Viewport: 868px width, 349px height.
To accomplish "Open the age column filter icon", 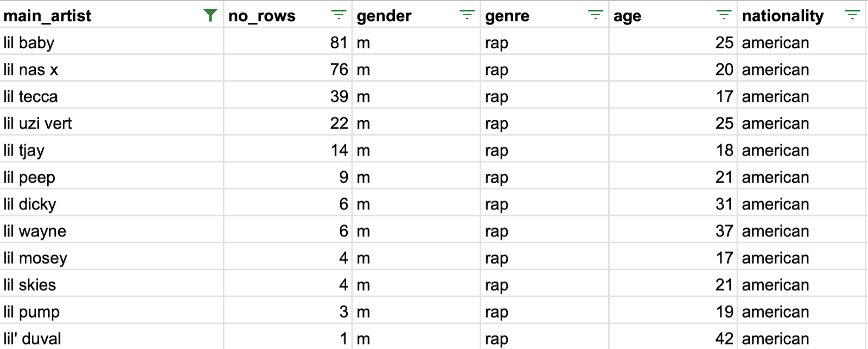I will pyautogui.click(x=724, y=15).
